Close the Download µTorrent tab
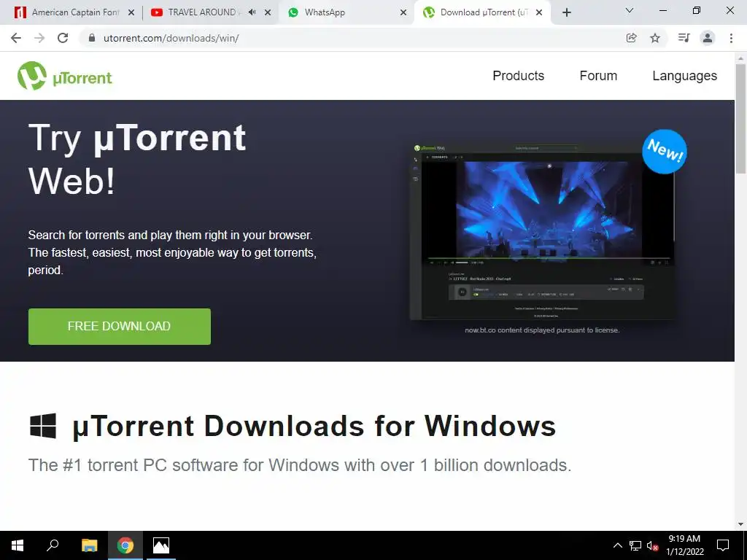This screenshot has width=747, height=560. [x=539, y=12]
